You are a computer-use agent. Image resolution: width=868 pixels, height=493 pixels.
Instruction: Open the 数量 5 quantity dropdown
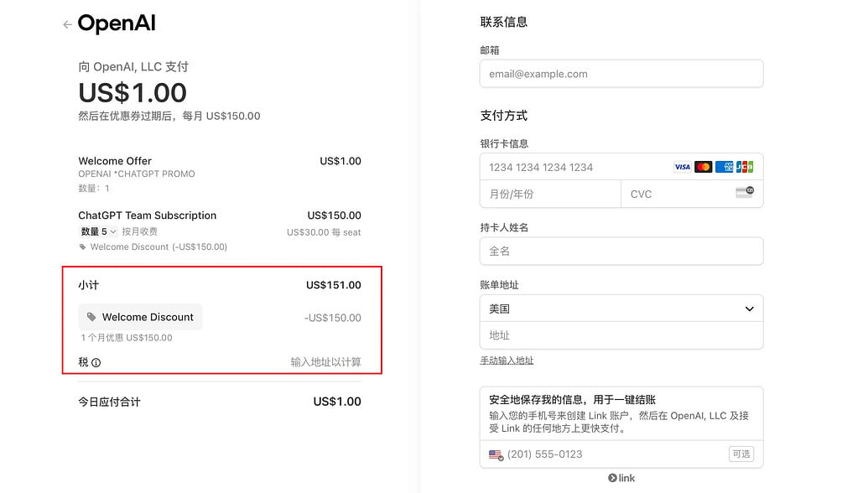(97, 231)
